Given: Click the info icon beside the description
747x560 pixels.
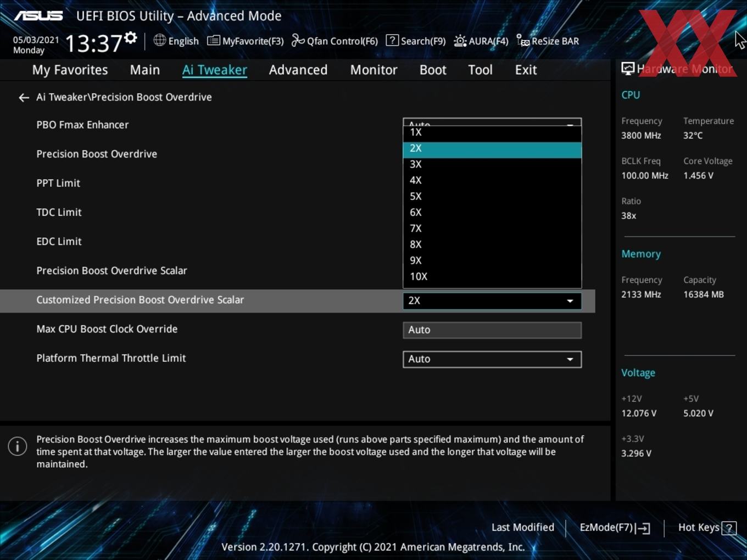Looking at the screenshot, I should coord(18,446).
